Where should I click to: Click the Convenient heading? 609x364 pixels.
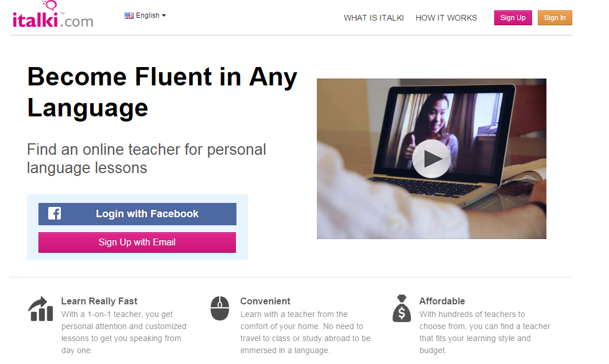pyautogui.click(x=265, y=301)
